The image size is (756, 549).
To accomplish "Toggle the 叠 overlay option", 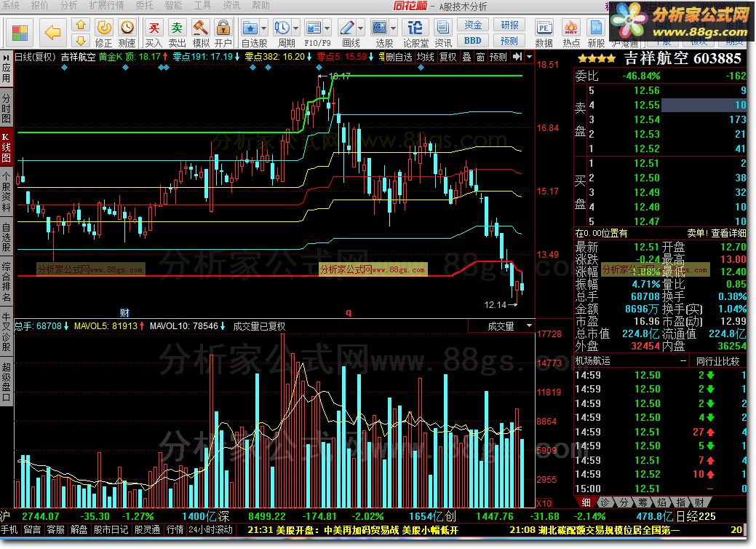I will click(466, 57).
